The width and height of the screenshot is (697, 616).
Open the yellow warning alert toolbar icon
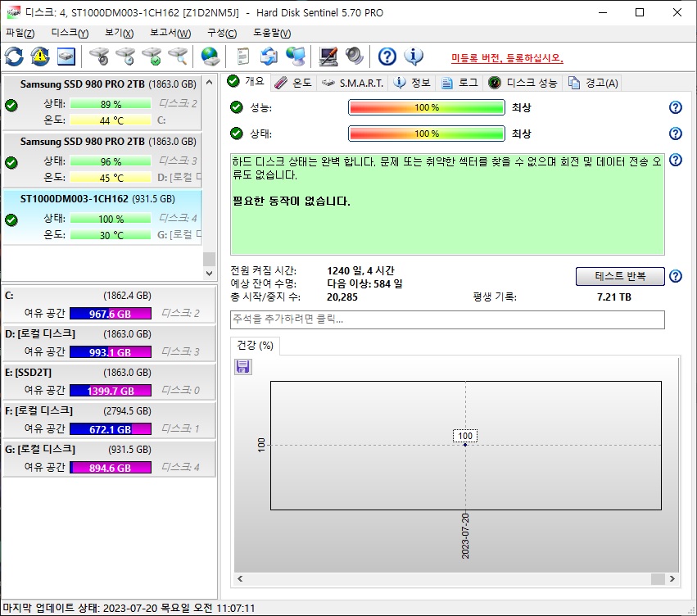pyautogui.click(x=40, y=57)
